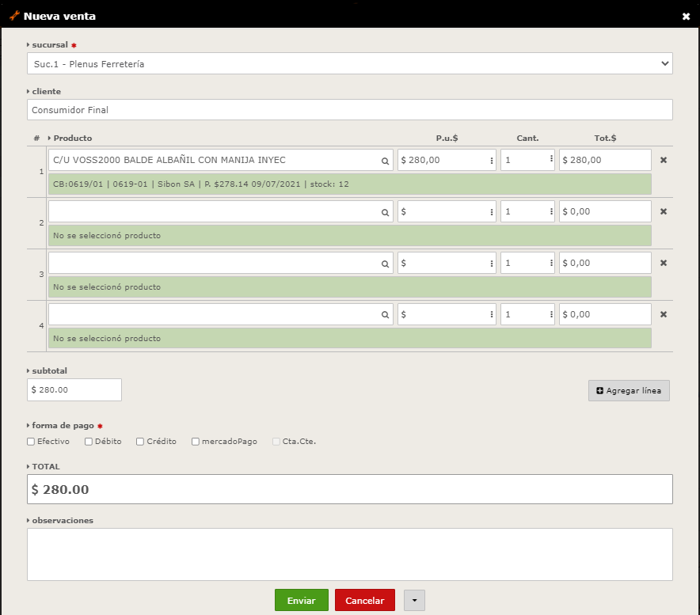Close the Nueva venta dialog
Viewport: 700px width, 615px height.
(686, 16)
